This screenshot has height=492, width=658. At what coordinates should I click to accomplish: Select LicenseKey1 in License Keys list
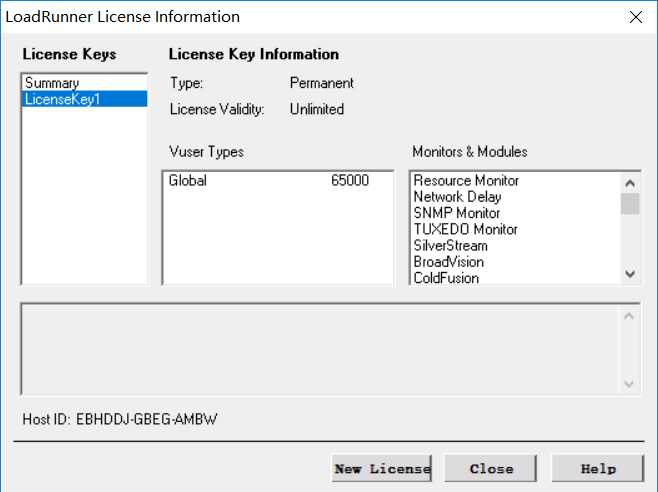(x=84, y=99)
